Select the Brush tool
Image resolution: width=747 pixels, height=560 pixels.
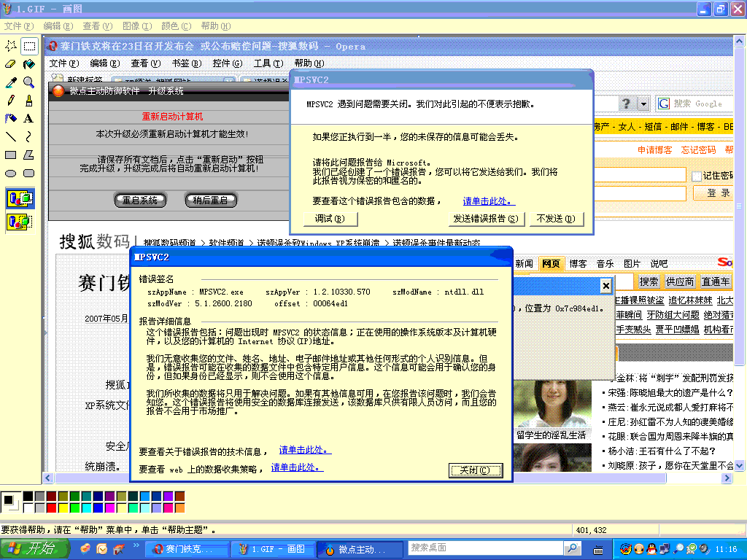pyautogui.click(x=29, y=101)
